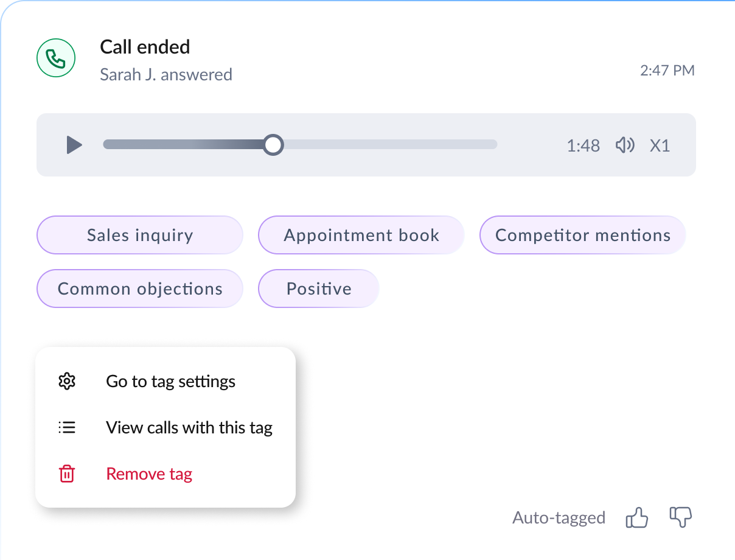735x560 pixels.
Task: Click the 2:47 PM timestamp
Action: point(667,71)
